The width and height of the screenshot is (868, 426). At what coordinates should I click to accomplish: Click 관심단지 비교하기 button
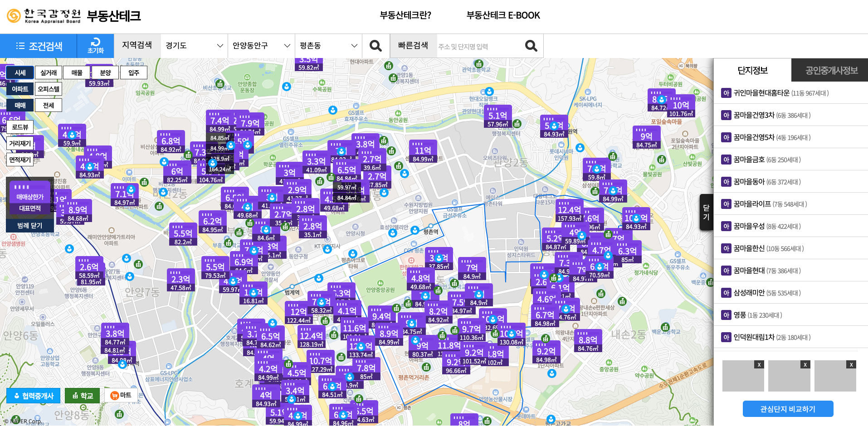click(x=788, y=409)
